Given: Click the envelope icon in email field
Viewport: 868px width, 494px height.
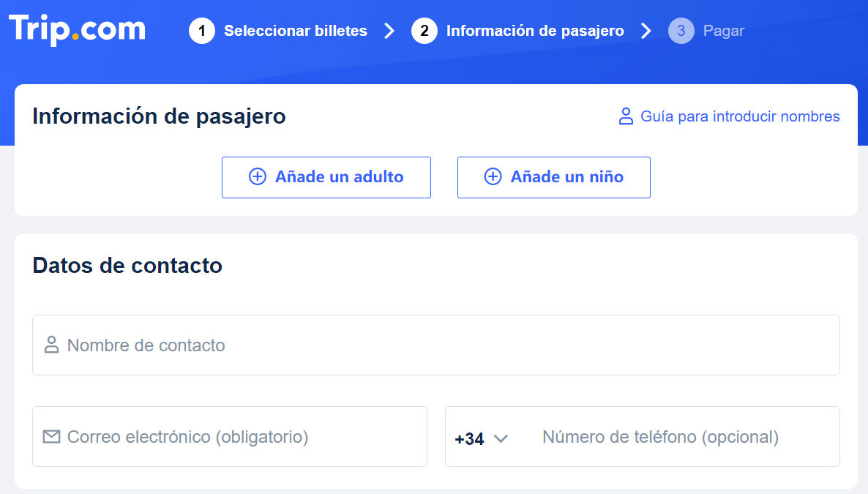Looking at the screenshot, I should (x=51, y=437).
